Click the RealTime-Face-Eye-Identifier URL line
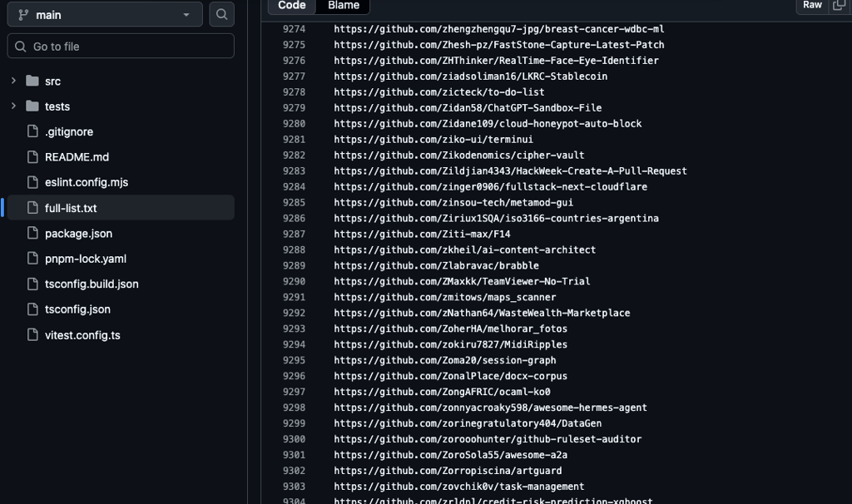The width and height of the screenshot is (852, 504). [x=496, y=60]
